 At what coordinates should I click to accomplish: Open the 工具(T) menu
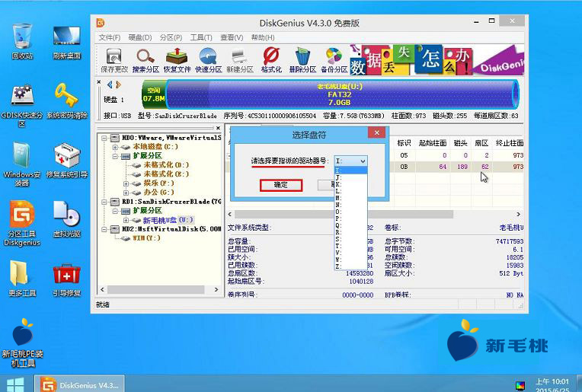pyautogui.click(x=201, y=37)
